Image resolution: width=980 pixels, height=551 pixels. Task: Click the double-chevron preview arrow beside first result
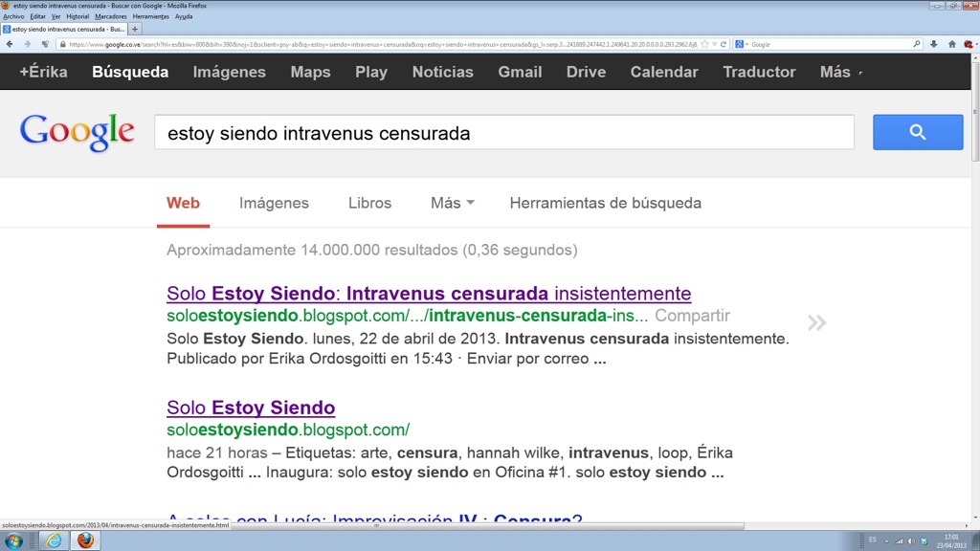816,323
